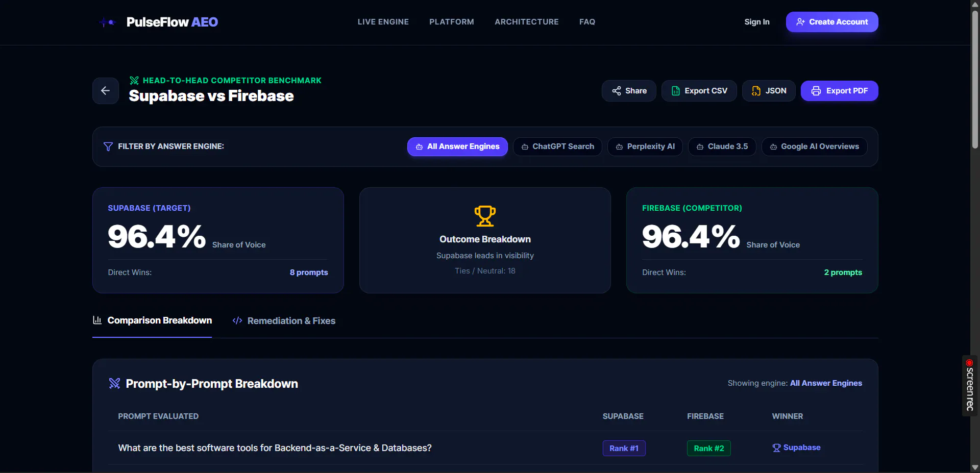Viewport: 980px width, 473px height.
Task: Click 'SUPABASE (TARGET)' card label
Action: [x=149, y=208]
